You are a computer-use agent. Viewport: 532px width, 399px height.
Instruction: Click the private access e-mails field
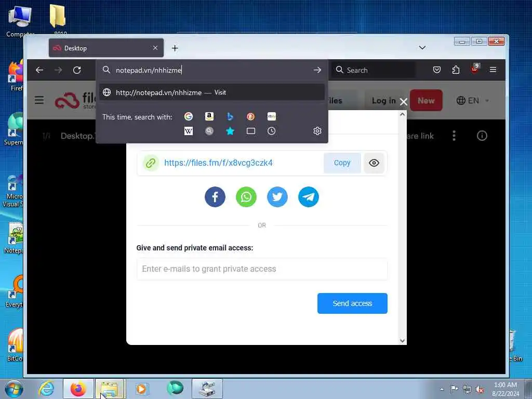tap(262, 269)
